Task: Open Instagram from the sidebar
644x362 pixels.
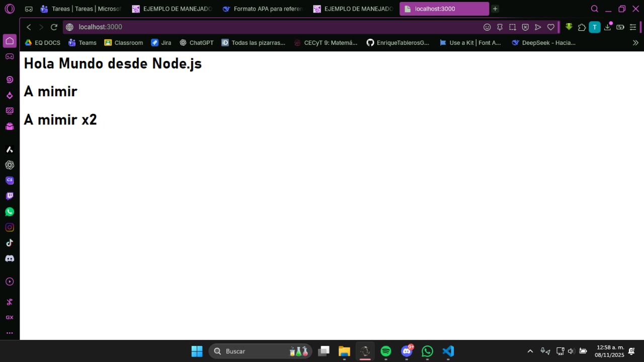Action: [10, 227]
